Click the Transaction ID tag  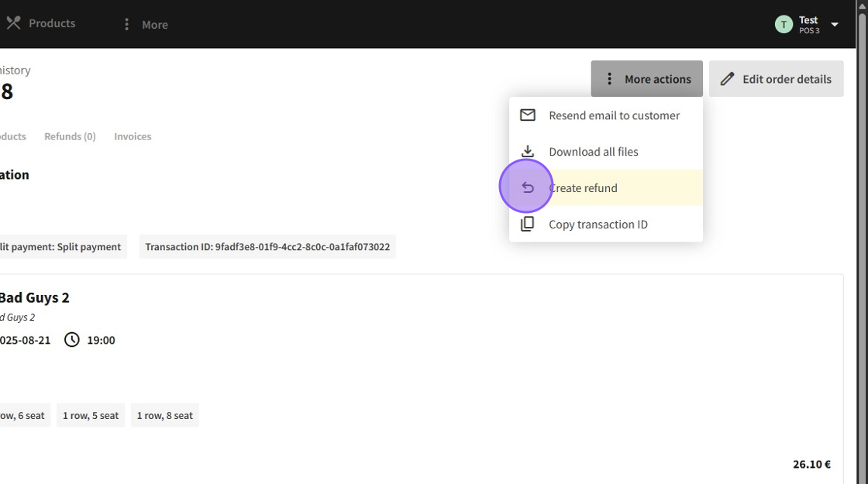267,247
